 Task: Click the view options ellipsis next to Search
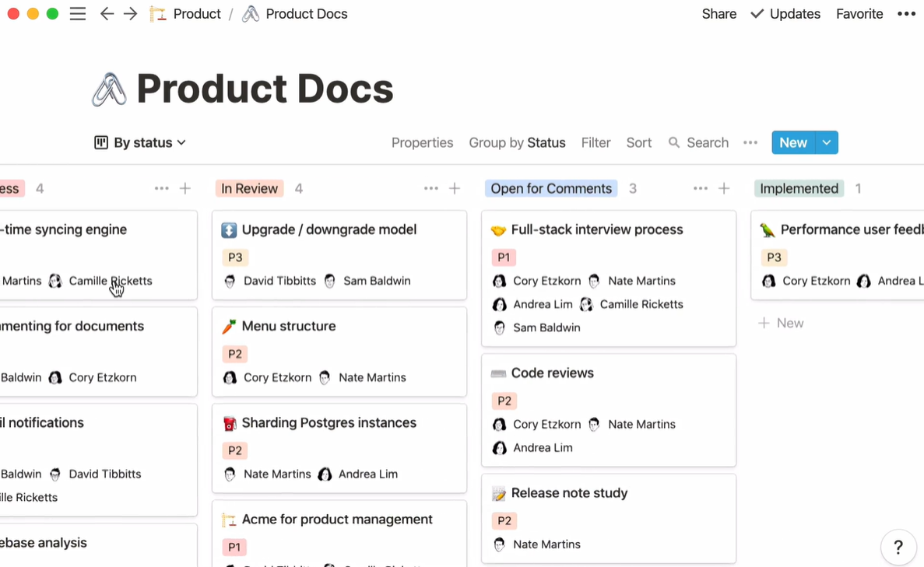point(750,142)
